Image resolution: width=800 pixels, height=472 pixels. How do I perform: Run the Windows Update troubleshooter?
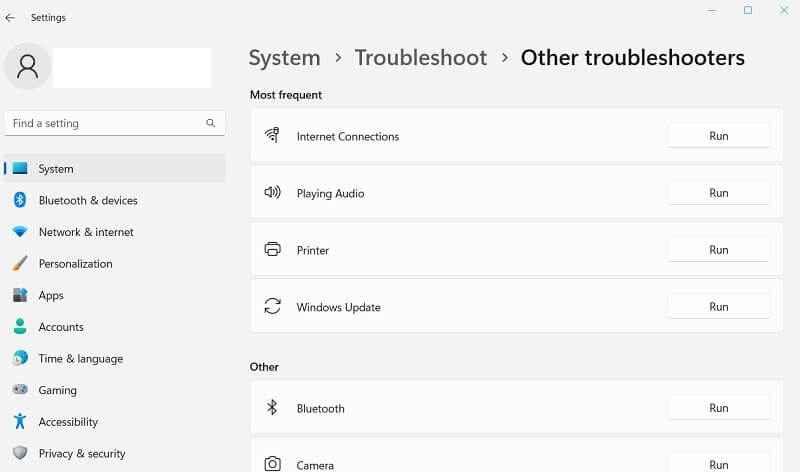tap(718, 307)
